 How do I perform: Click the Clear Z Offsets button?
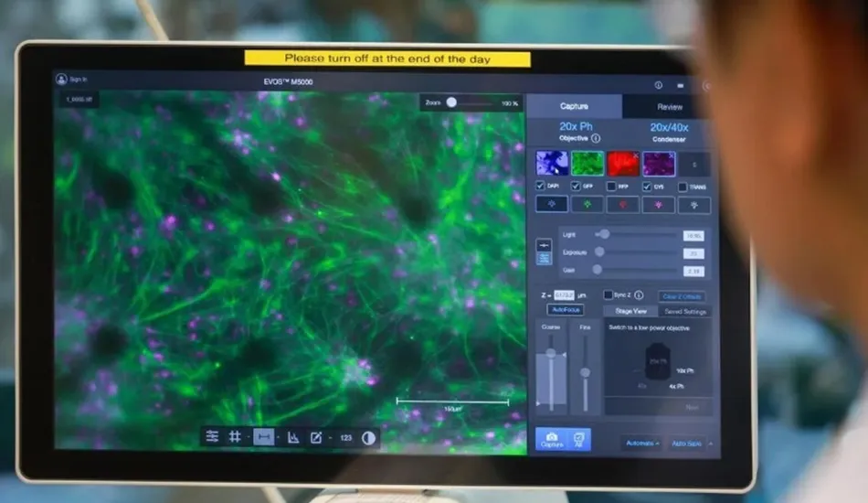(682, 296)
